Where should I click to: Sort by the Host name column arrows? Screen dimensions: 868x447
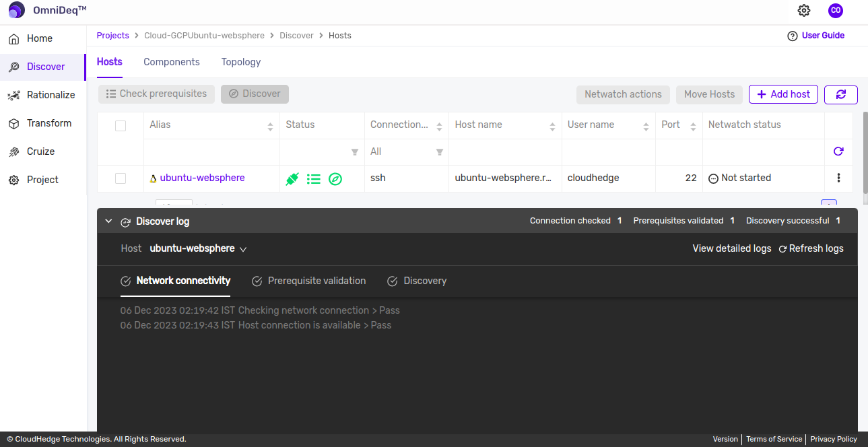tap(552, 127)
